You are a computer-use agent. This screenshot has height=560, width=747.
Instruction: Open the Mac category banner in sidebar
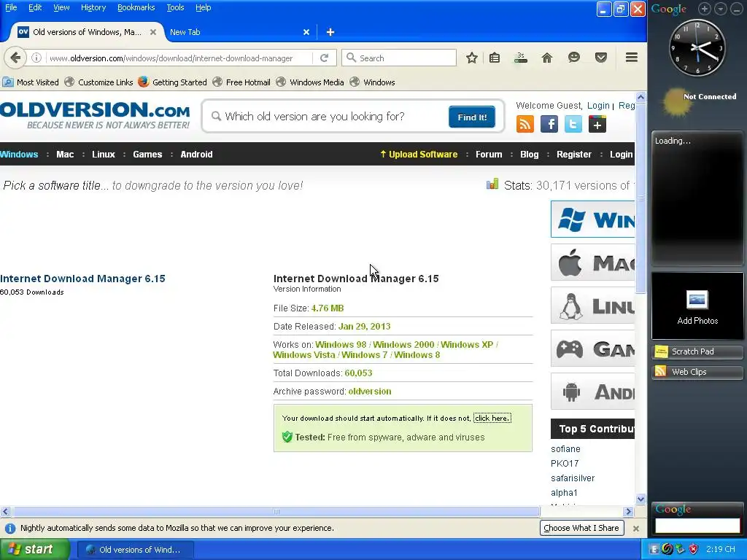click(x=593, y=262)
